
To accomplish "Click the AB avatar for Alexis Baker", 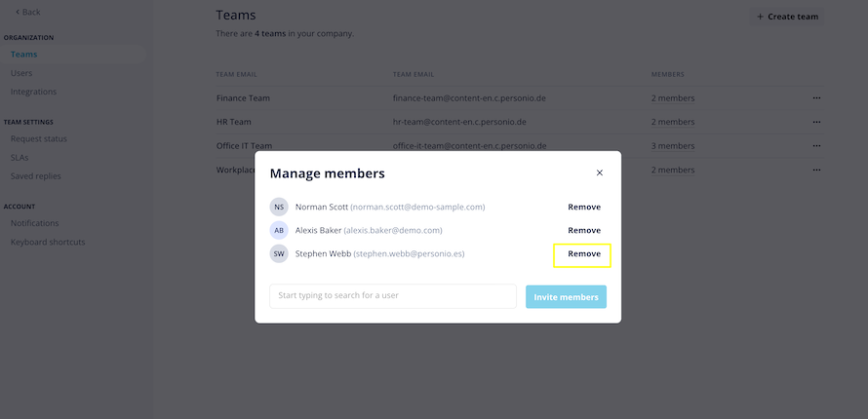I will 279,231.
